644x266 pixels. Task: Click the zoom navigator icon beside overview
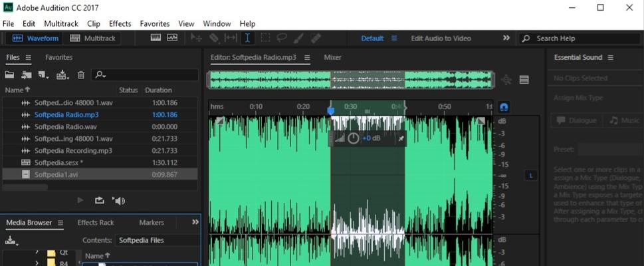506,80
